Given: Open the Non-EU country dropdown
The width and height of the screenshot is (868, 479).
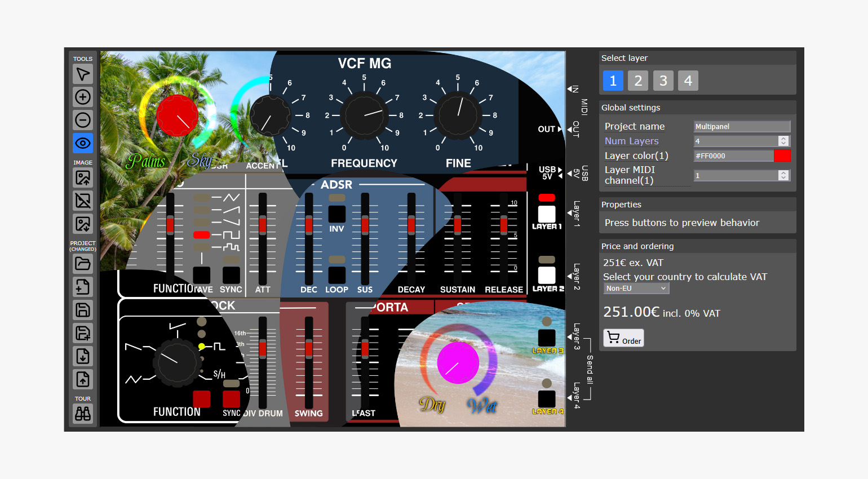Looking at the screenshot, I should pyautogui.click(x=636, y=289).
